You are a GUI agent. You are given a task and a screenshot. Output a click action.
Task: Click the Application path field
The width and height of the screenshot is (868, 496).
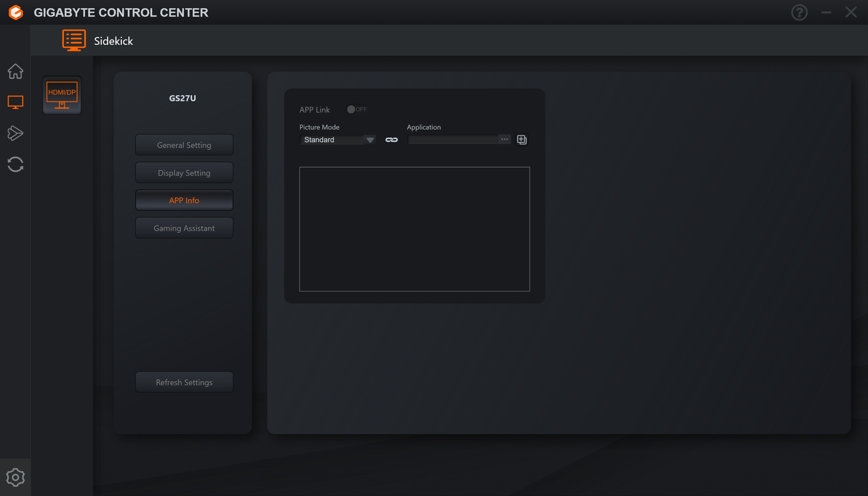pos(453,140)
